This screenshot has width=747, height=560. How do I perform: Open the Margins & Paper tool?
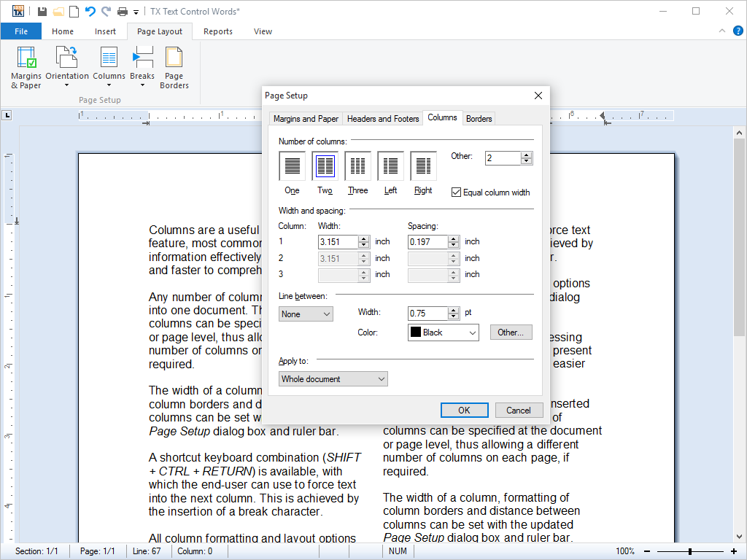tap(26, 67)
